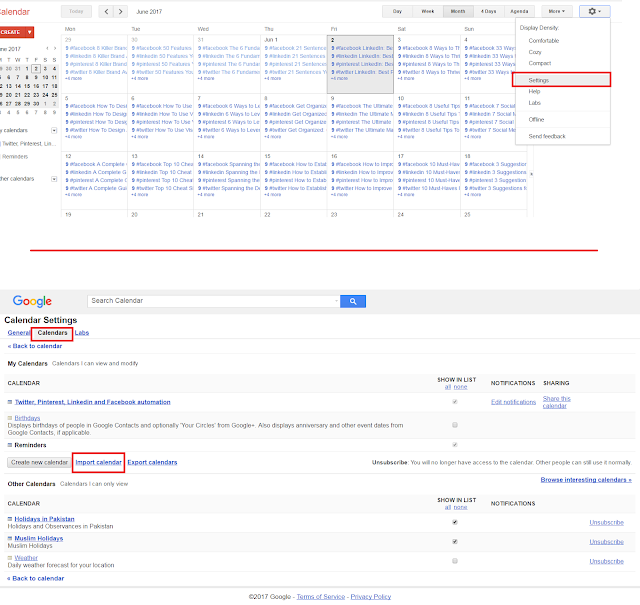The width and height of the screenshot is (640, 605).
Task: Choose Send feedback from gear menu
Action: click(547, 136)
